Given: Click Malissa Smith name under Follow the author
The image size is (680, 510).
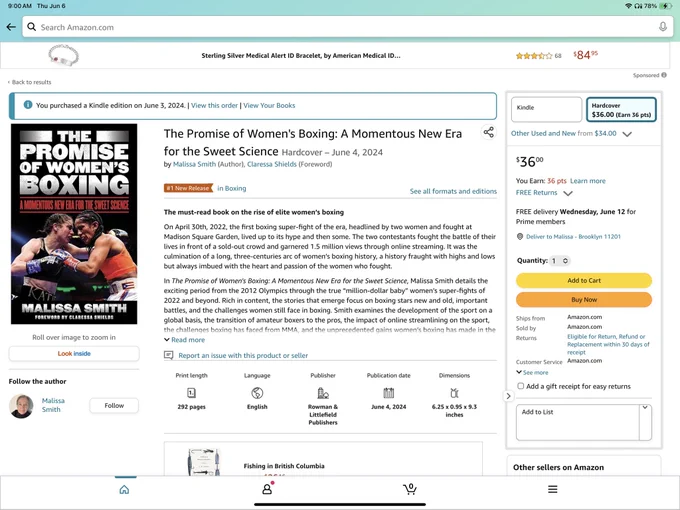Looking at the screenshot, I should 53,405.
